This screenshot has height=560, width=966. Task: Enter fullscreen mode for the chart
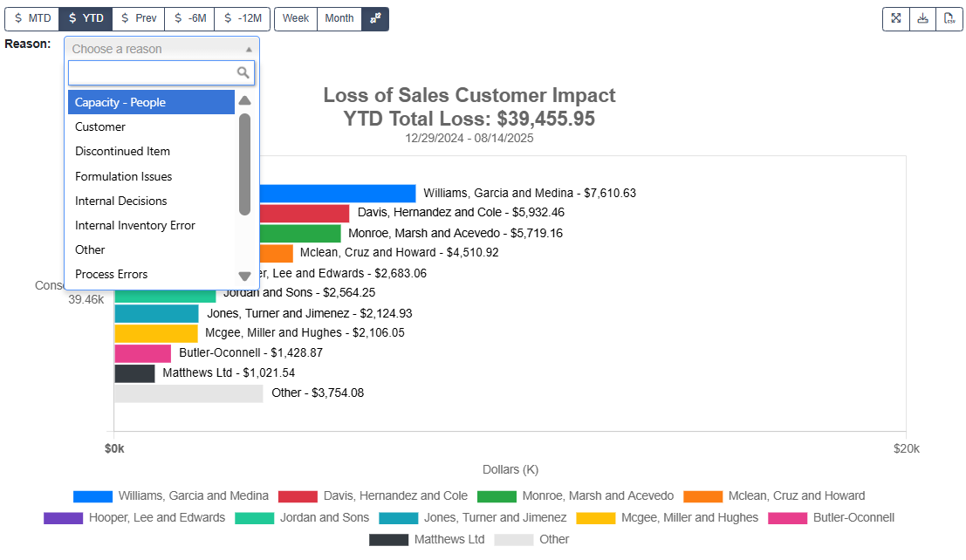tap(895, 18)
